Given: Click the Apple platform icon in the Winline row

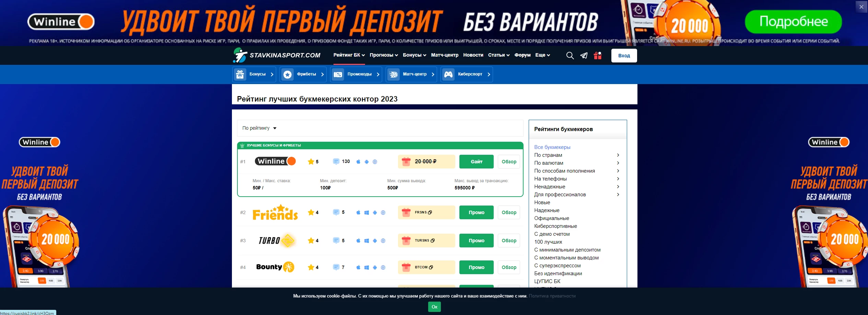Looking at the screenshot, I should click(x=358, y=162).
